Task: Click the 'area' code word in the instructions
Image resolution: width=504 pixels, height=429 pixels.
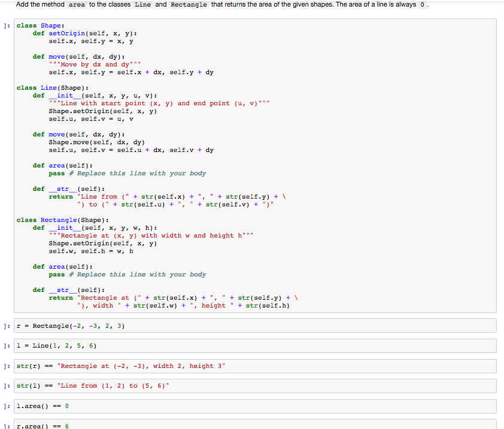Action: click(77, 5)
